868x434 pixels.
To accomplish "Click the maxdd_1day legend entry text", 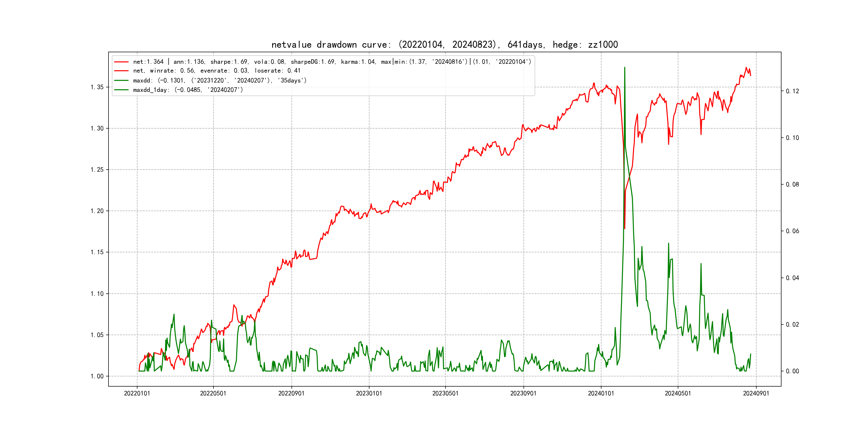I will pos(188,90).
